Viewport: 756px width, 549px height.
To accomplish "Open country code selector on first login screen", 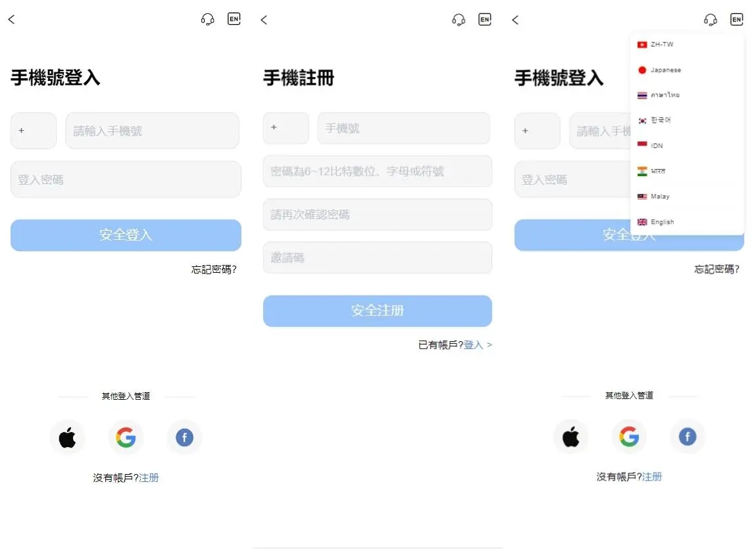I will 34,131.
